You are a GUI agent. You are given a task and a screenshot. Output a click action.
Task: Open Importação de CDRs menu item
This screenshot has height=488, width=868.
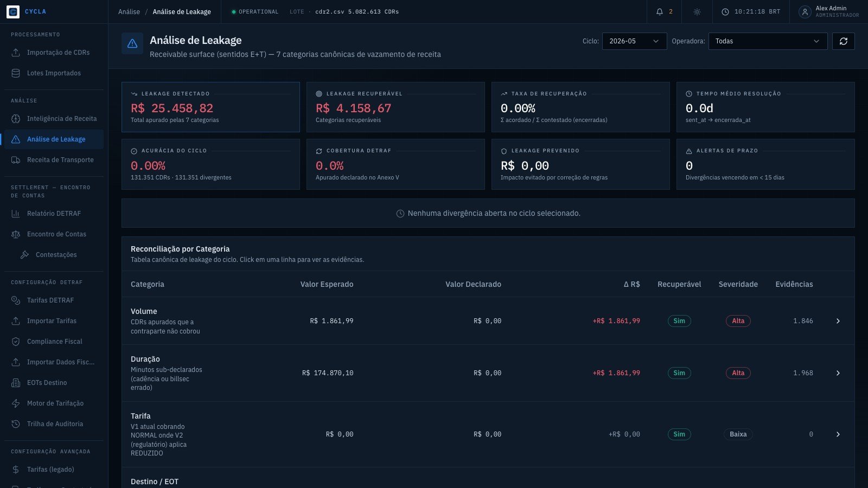click(54, 53)
